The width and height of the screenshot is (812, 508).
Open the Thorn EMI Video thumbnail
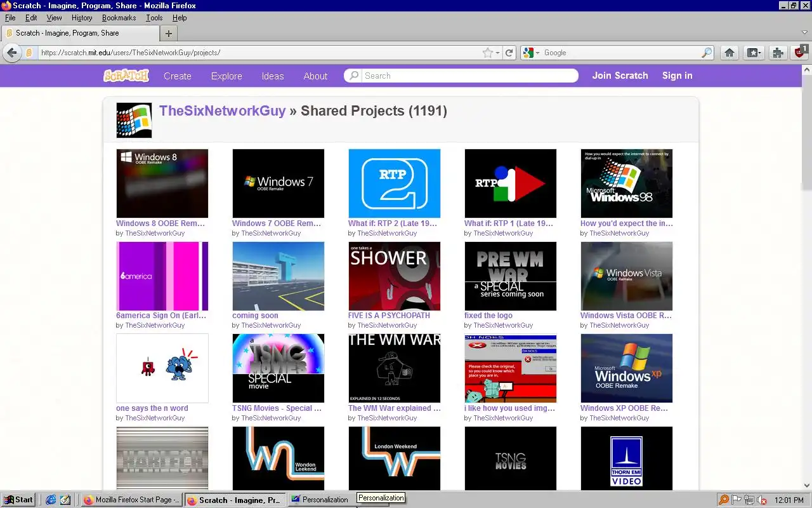point(627,458)
